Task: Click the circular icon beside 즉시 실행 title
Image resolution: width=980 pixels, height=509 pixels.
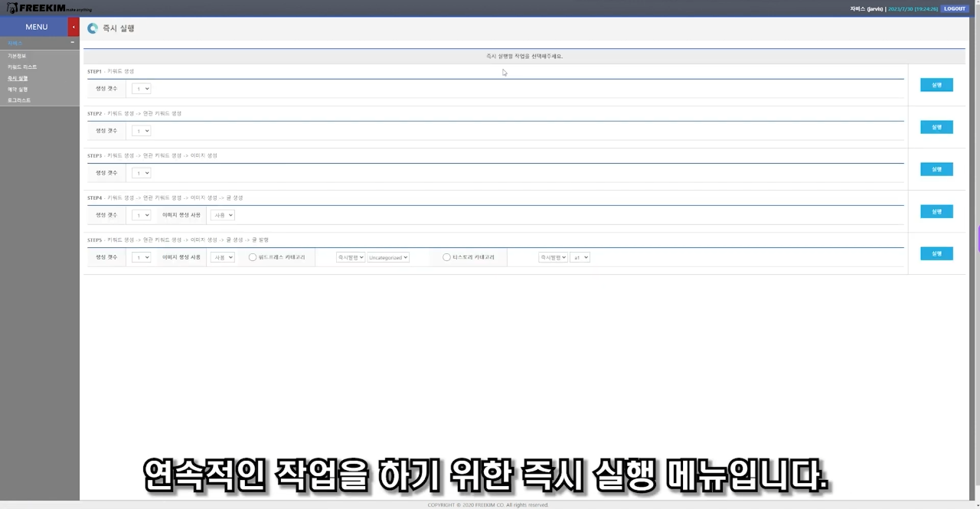Action: (x=93, y=28)
